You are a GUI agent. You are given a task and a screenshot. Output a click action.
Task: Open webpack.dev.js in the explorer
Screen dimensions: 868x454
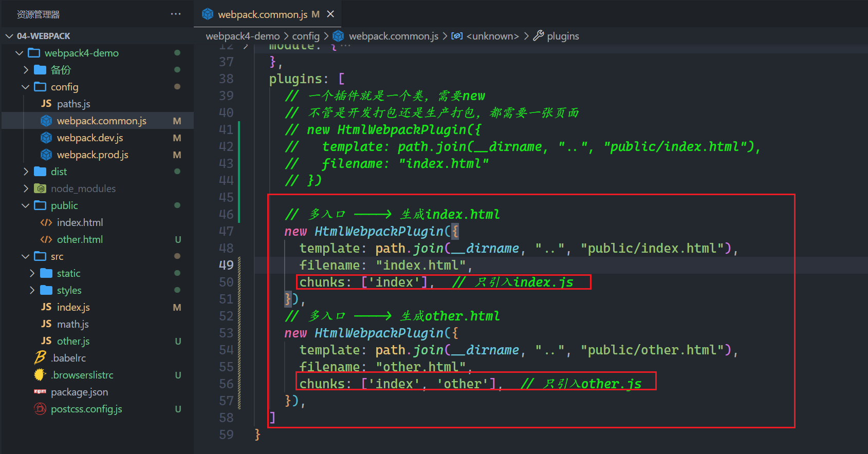click(x=90, y=138)
